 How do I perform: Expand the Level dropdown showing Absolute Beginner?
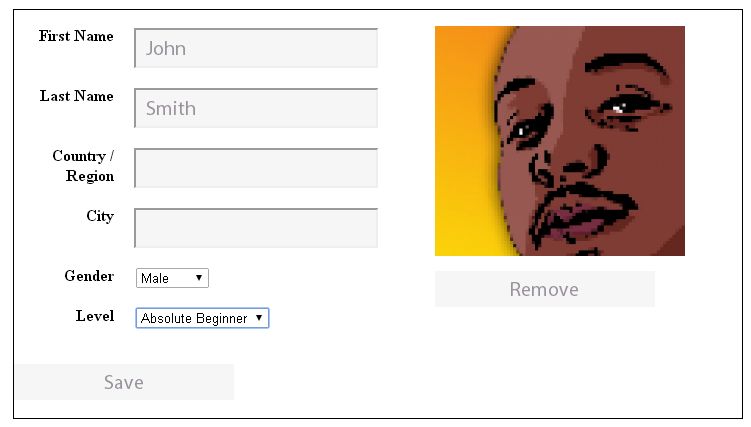click(203, 318)
